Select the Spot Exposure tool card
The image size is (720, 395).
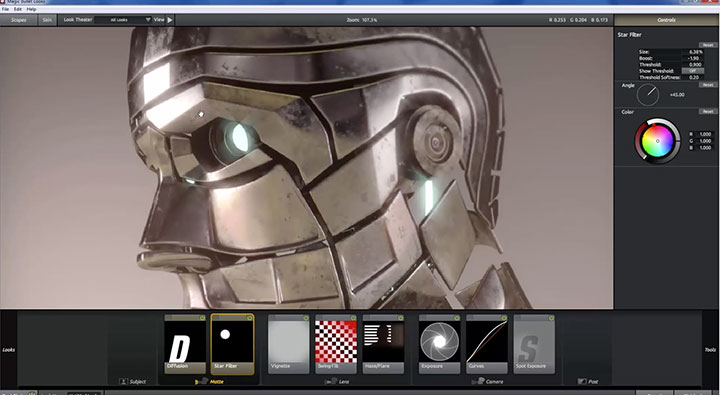coord(534,344)
